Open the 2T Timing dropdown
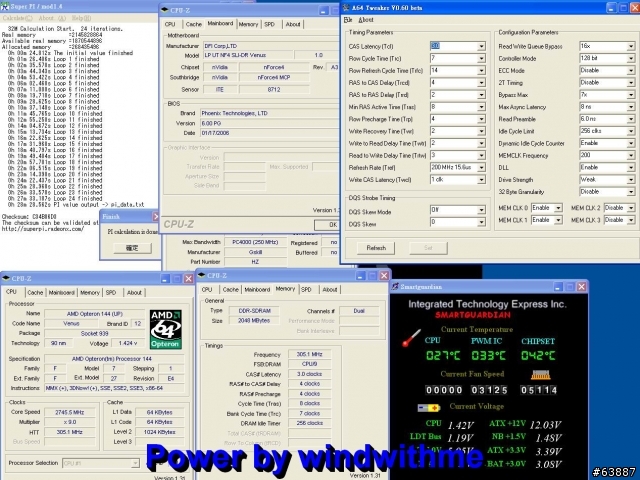This screenshot has width=640, height=480. (631, 83)
